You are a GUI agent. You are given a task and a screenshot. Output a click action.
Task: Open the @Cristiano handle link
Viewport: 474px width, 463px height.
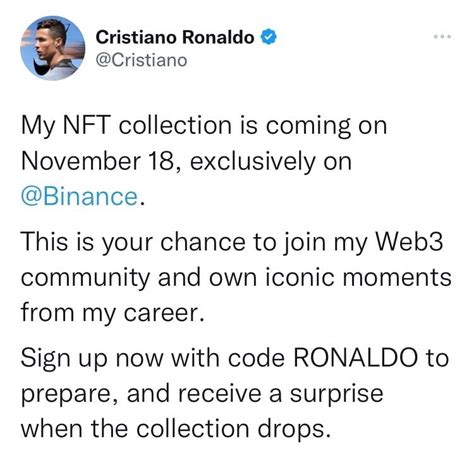141,60
